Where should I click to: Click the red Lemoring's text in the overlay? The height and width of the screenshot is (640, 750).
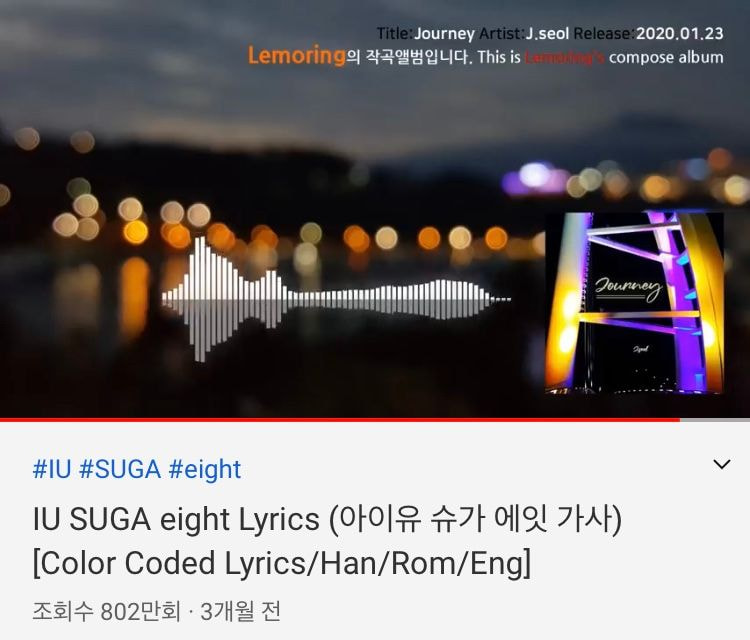click(564, 57)
